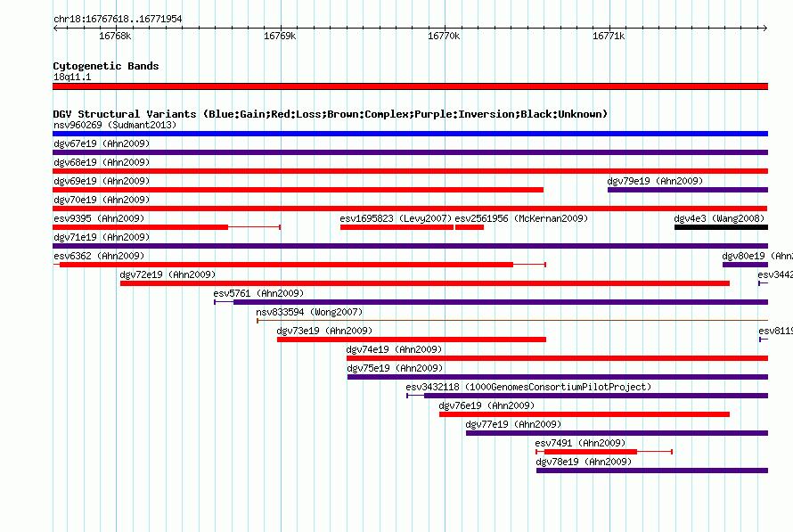793x532 pixels.
Task: Click the dgv69e19 (Ahn2009) label
Action: pyautogui.click(x=102, y=181)
